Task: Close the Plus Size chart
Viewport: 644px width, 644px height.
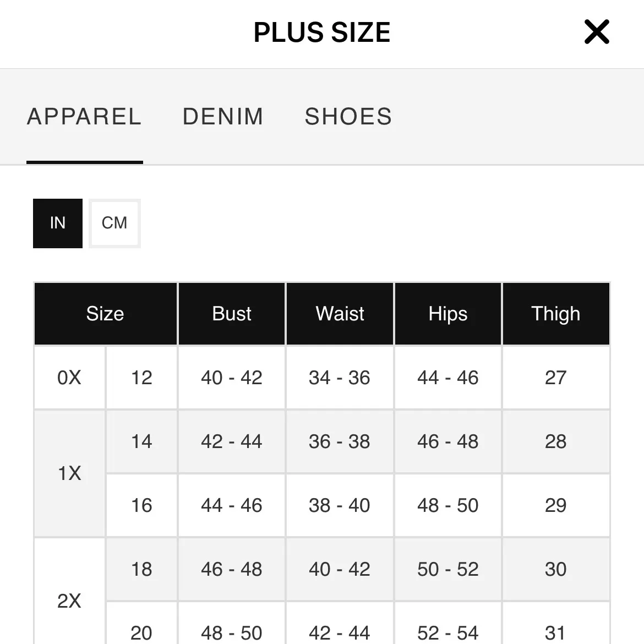Action: tap(597, 32)
